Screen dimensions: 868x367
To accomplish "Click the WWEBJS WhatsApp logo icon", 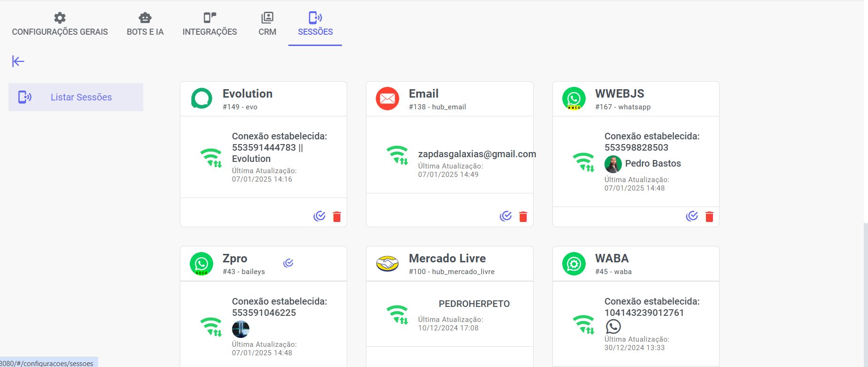I will [574, 99].
